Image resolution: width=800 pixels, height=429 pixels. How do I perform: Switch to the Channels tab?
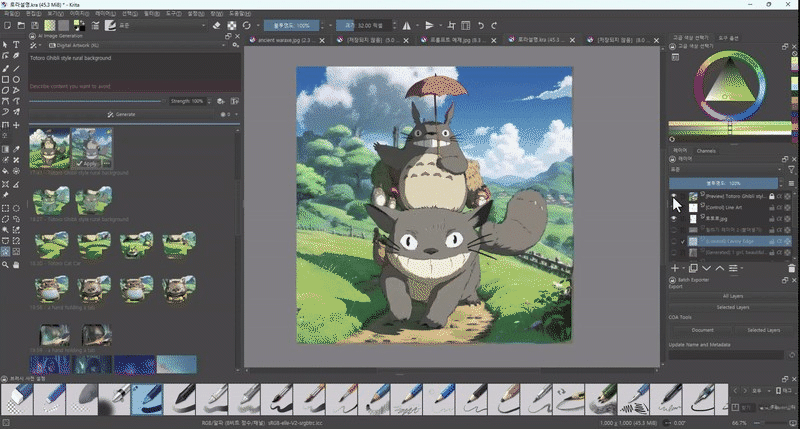[706, 150]
